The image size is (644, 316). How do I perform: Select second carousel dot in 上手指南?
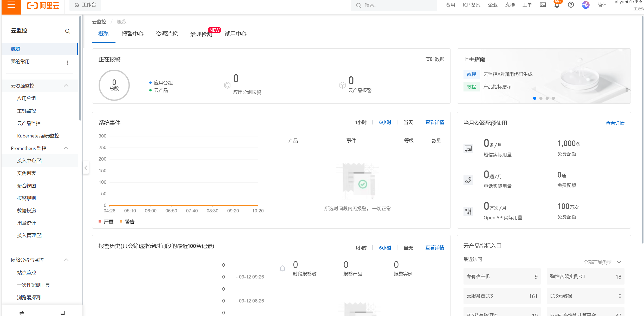pos(541,98)
